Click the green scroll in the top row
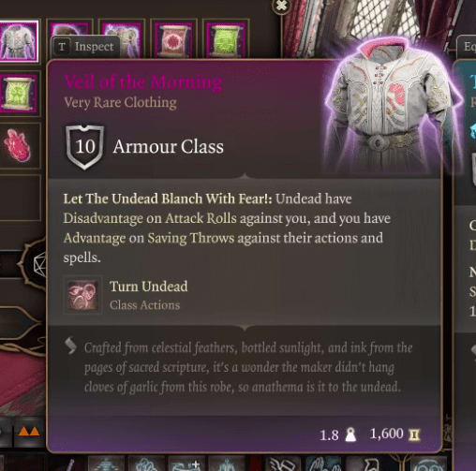 coord(226,40)
